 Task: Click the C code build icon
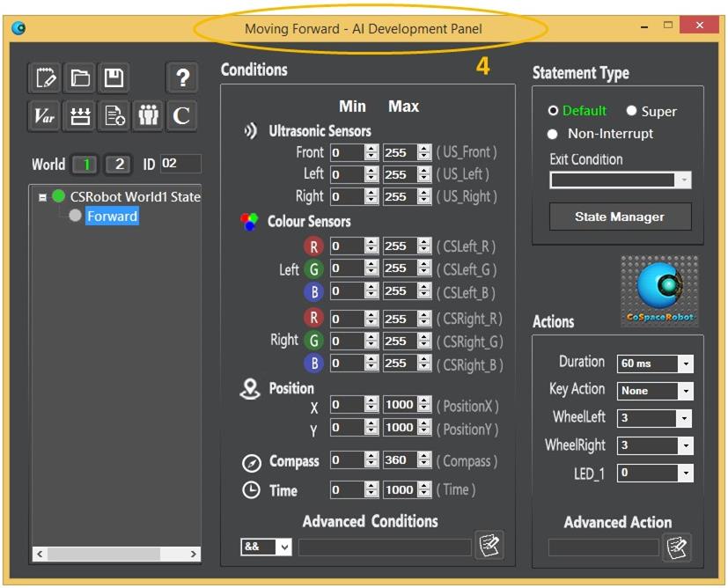[x=181, y=116]
